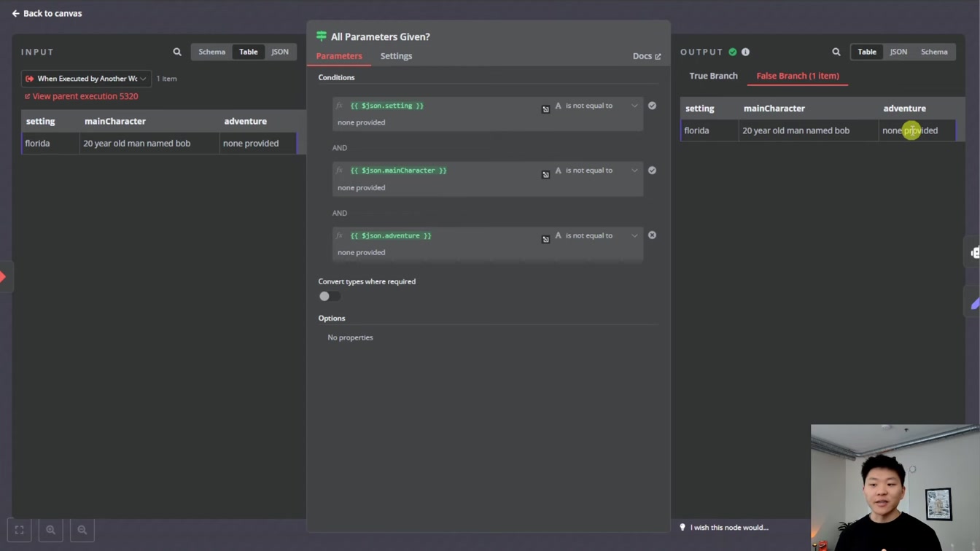The width and height of the screenshot is (980, 551).
Task: Open the Settings tab
Action: 396,56
